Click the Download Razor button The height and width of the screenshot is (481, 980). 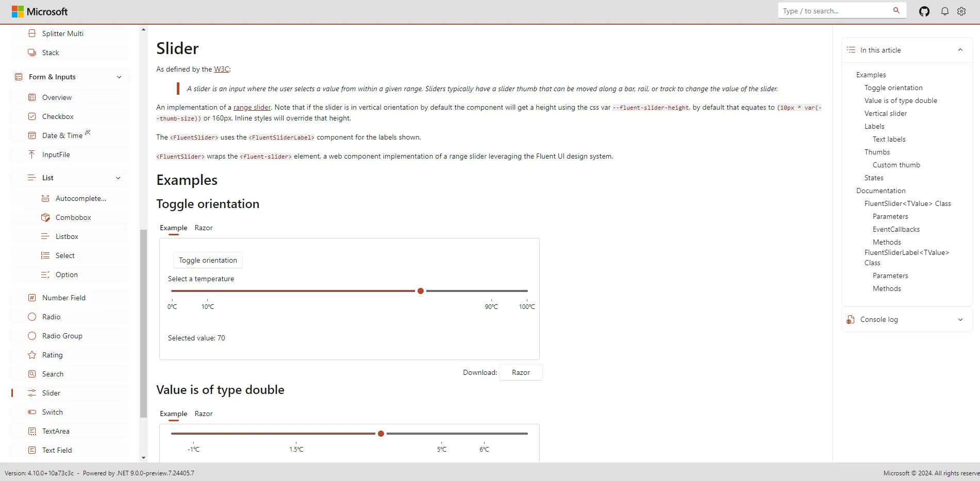[x=521, y=372]
